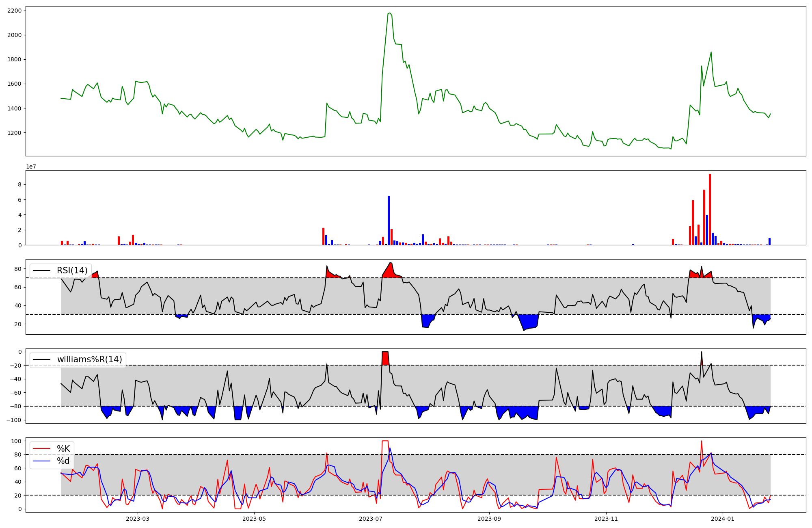
Task: Click the 2023-07 x-axis date label
Action: [371, 519]
